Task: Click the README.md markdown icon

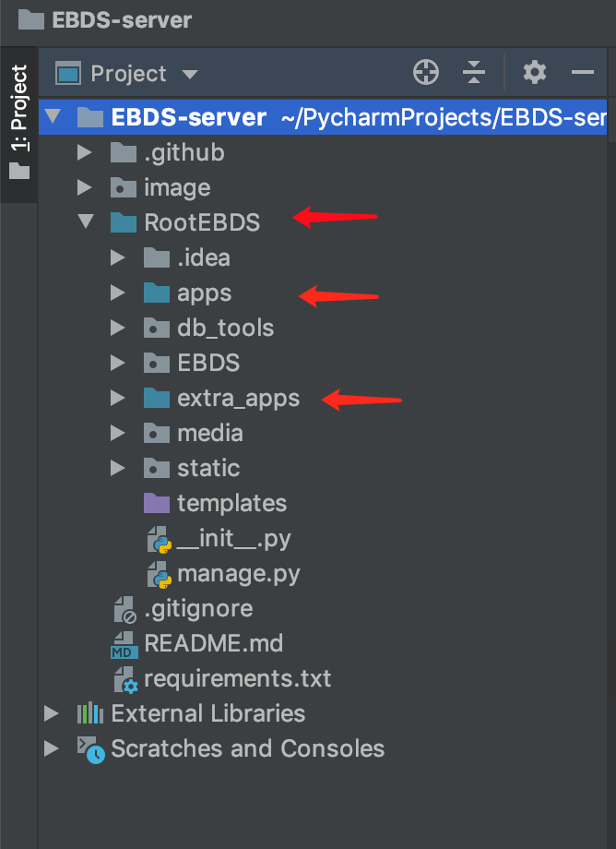Action: point(124,644)
